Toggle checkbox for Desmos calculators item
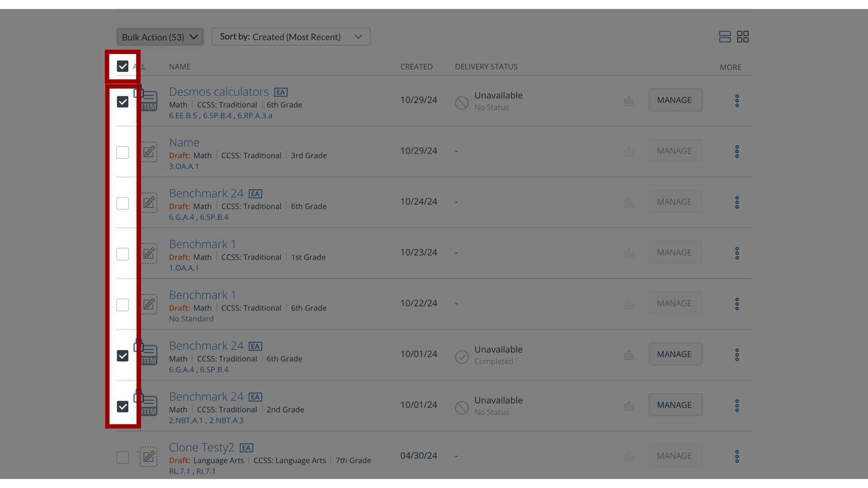 pyautogui.click(x=123, y=101)
